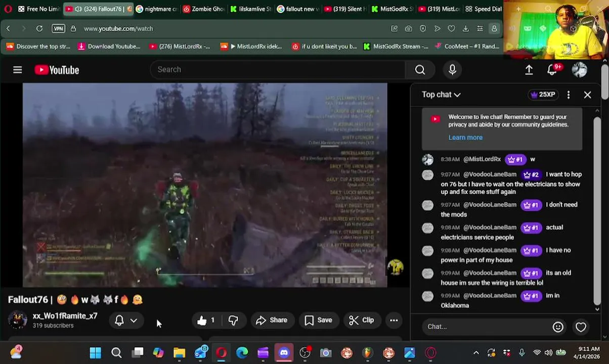
Task: Switch to the (319) Silent H tab
Action: (x=344, y=9)
